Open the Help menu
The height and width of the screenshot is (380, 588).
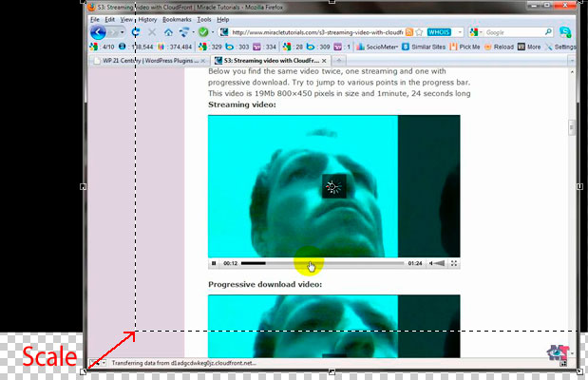222,20
